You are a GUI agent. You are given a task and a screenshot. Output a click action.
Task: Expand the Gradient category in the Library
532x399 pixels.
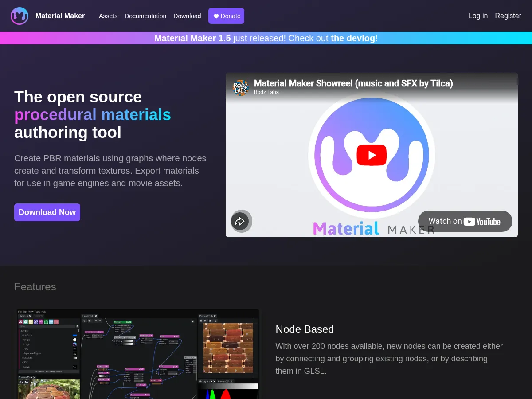(22, 358)
